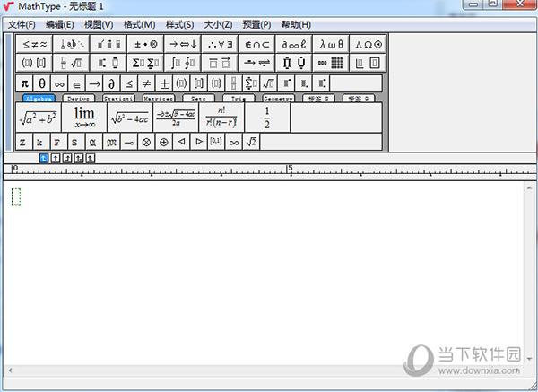538x392 pixels.
Task: Insert the pi symbol
Action: pos(25,83)
